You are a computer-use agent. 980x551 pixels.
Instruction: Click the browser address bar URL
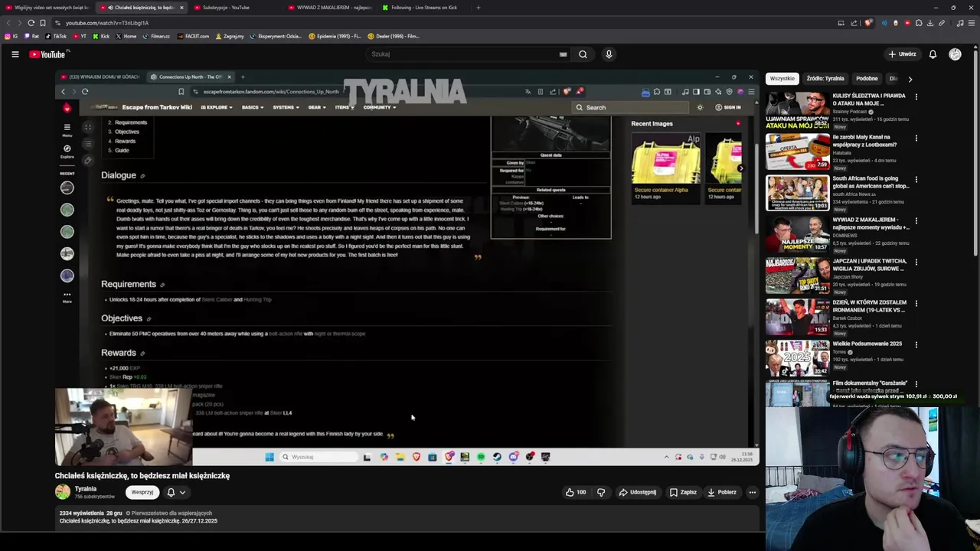[x=107, y=23]
